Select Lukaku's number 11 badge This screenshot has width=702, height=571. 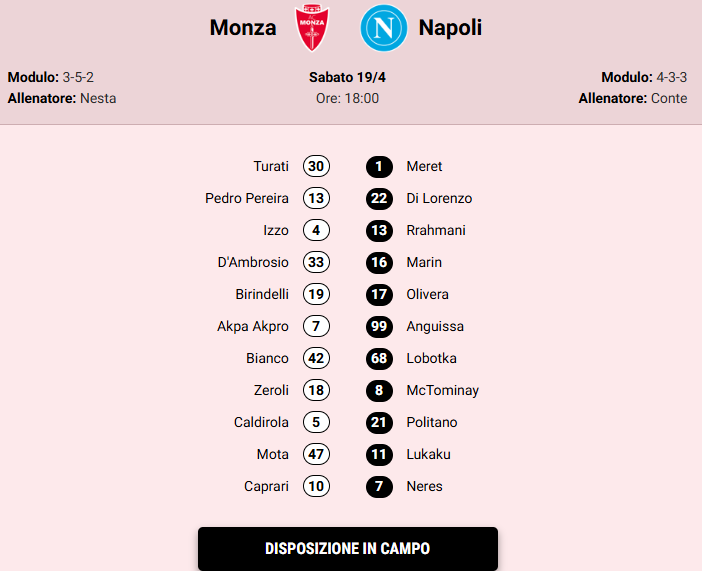pyautogui.click(x=379, y=454)
